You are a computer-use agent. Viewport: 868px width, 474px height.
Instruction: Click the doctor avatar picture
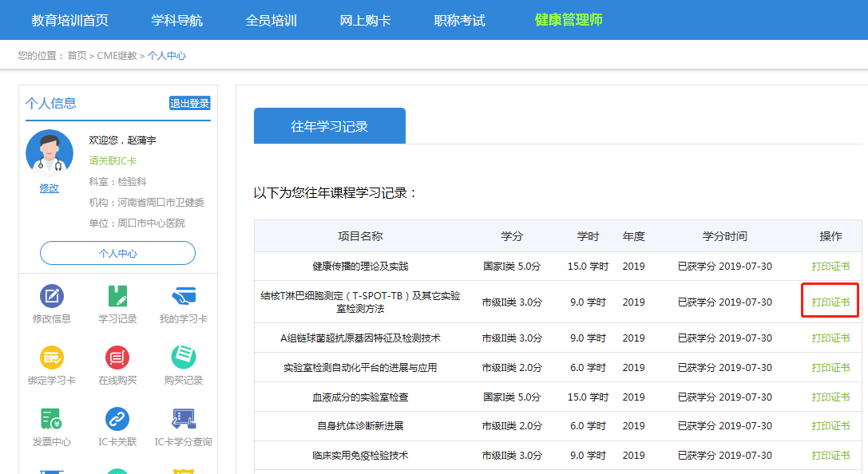tap(50, 153)
